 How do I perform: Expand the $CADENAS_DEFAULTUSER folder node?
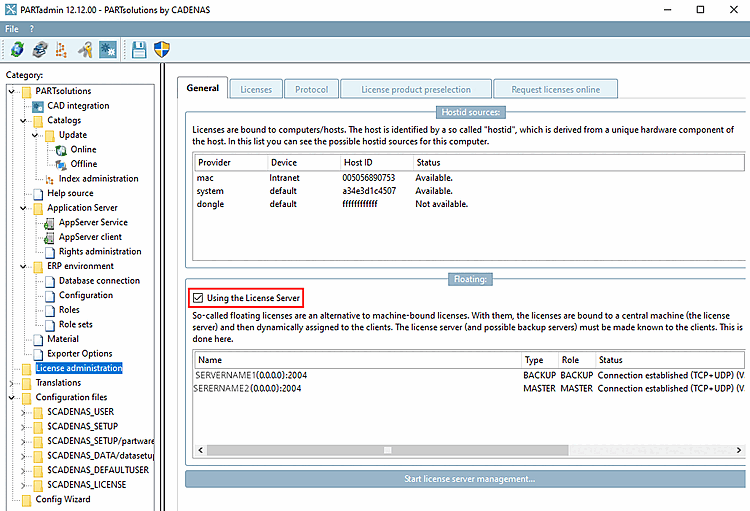pyautogui.click(x=23, y=471)
